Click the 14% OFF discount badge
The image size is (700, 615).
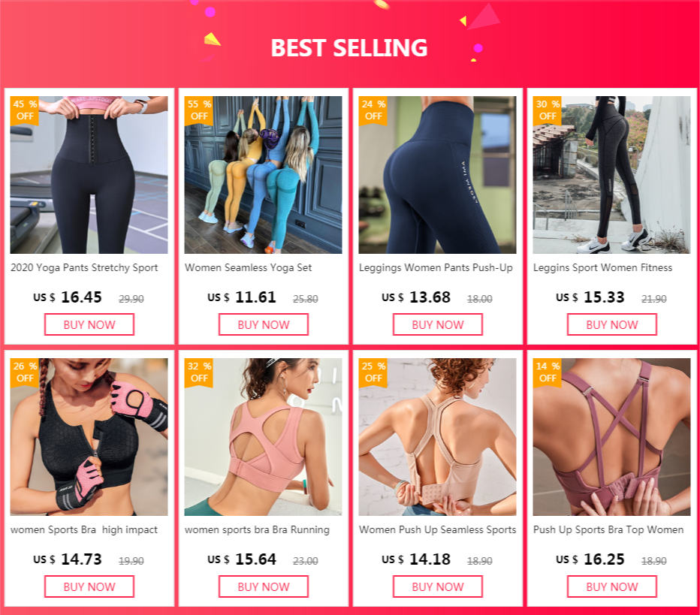click(x=548, y=372)
